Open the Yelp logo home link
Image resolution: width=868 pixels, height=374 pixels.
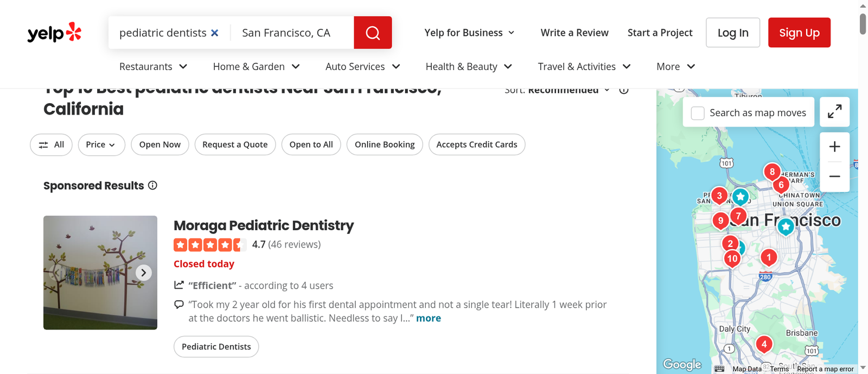54,33
